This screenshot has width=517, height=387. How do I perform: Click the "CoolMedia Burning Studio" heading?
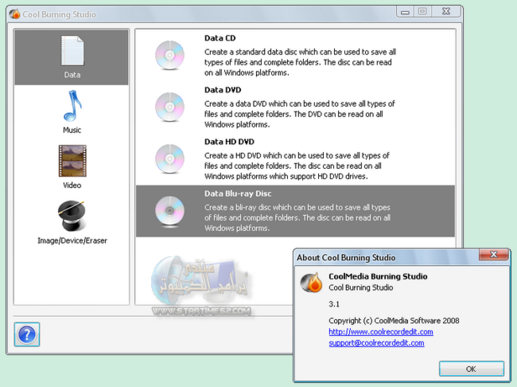[378, 276]
